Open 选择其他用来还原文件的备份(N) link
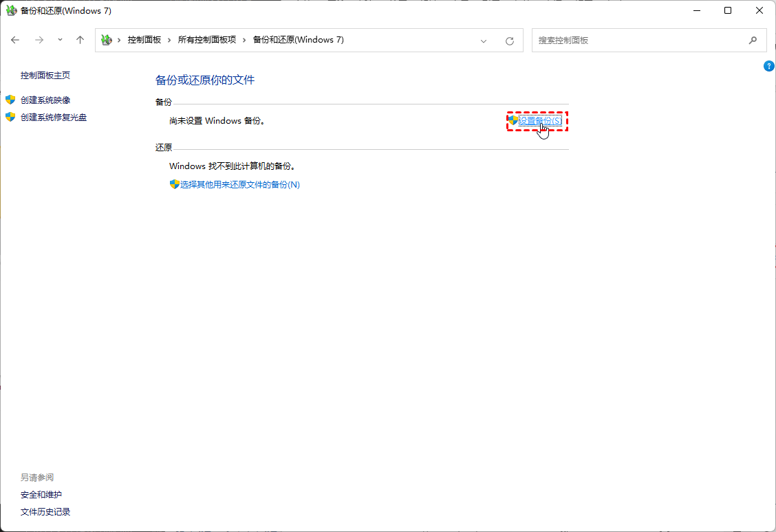The image size is (776, 532). pyautogui.click(x=239, y=185)
